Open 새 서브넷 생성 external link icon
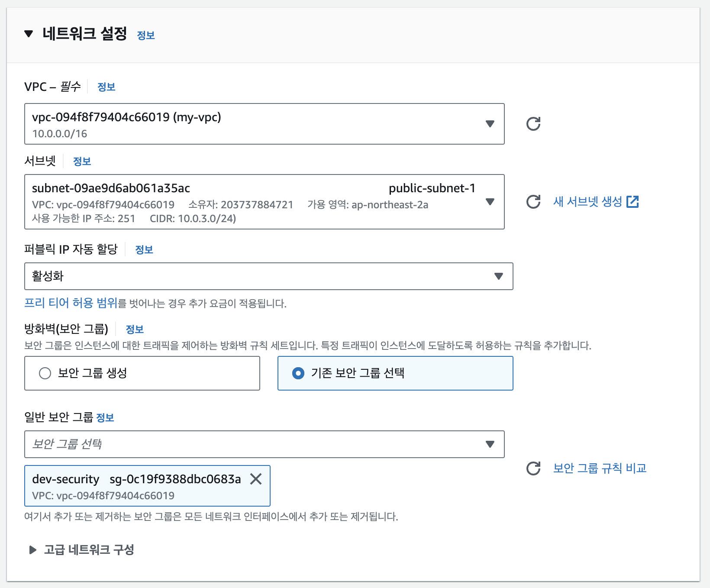Viewport: 710px width, 588px height. [634, 201]
